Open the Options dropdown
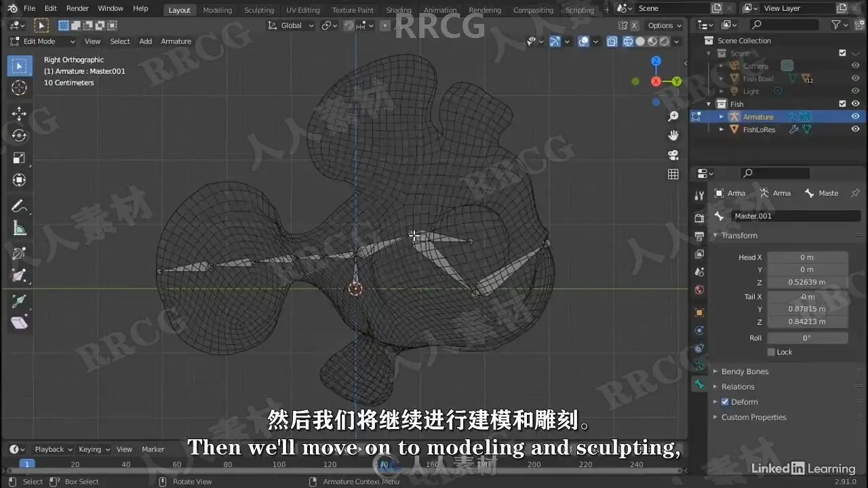868x488 pixels. point(664,26)
